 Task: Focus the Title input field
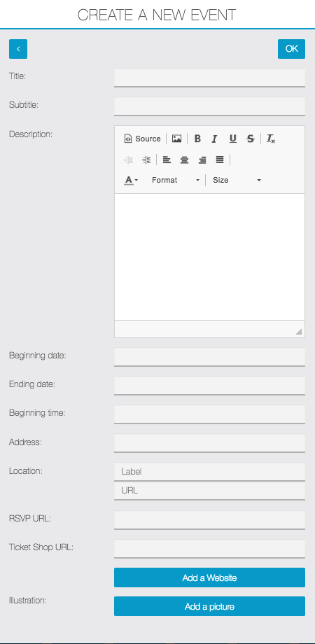tap(209, 78)
